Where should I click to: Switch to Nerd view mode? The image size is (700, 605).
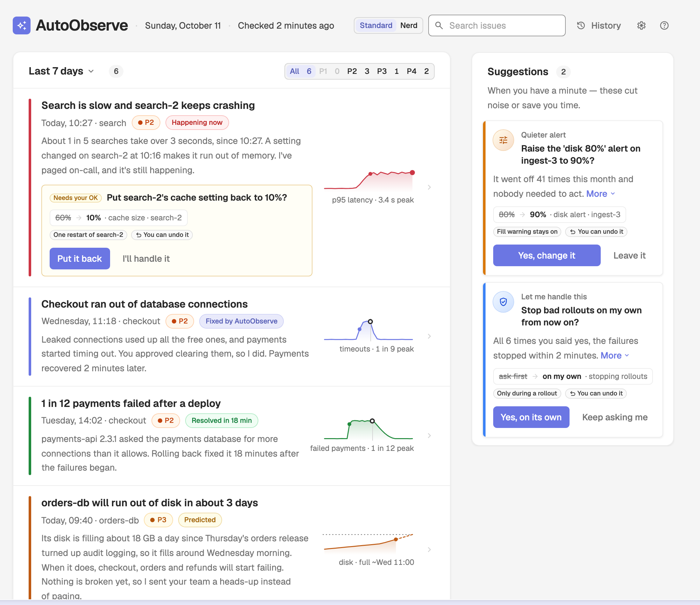coord(409,25)
